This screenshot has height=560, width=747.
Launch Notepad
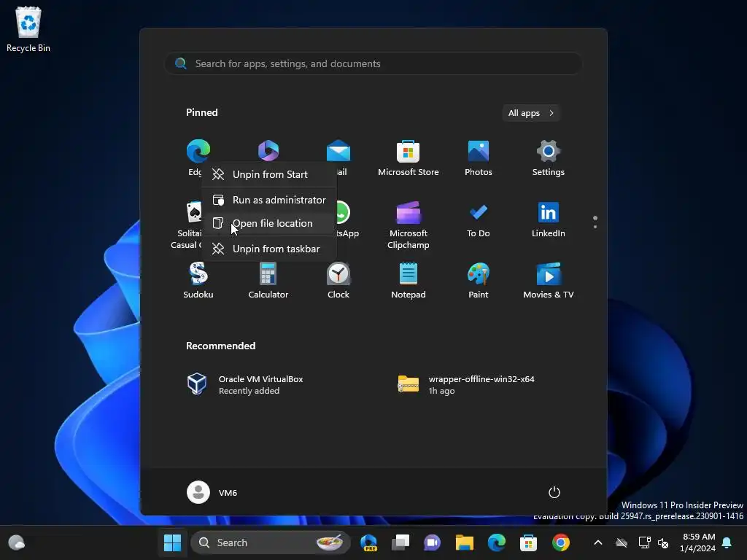coord(408,281)
